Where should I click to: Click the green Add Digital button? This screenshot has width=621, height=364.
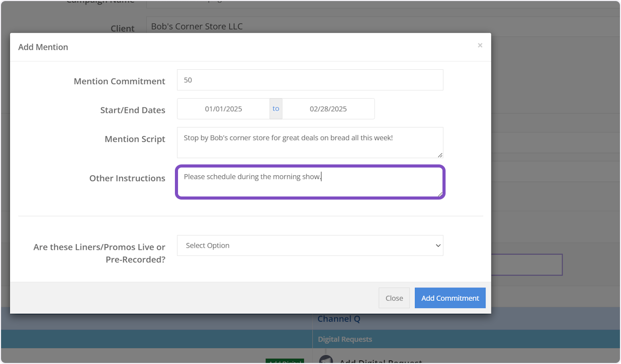(x=284, y=361)
